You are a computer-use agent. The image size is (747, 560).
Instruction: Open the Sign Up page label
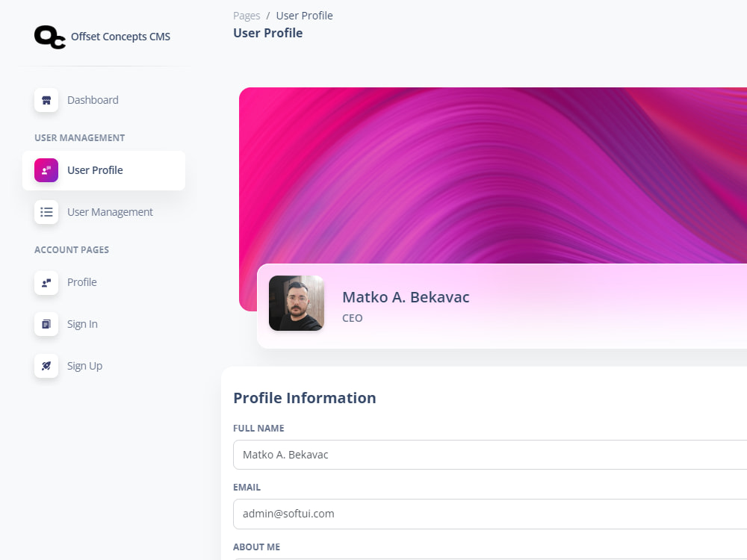pyautogui.click(x=85, y=366)
